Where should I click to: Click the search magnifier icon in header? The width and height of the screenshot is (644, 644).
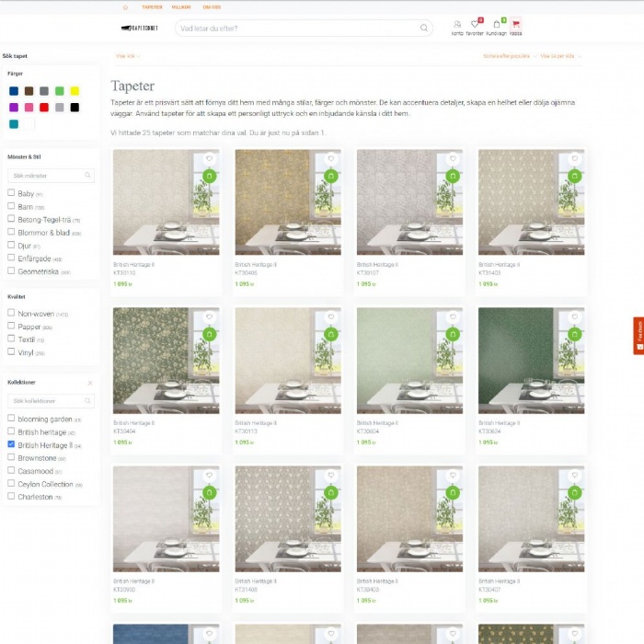click(424, 29)
